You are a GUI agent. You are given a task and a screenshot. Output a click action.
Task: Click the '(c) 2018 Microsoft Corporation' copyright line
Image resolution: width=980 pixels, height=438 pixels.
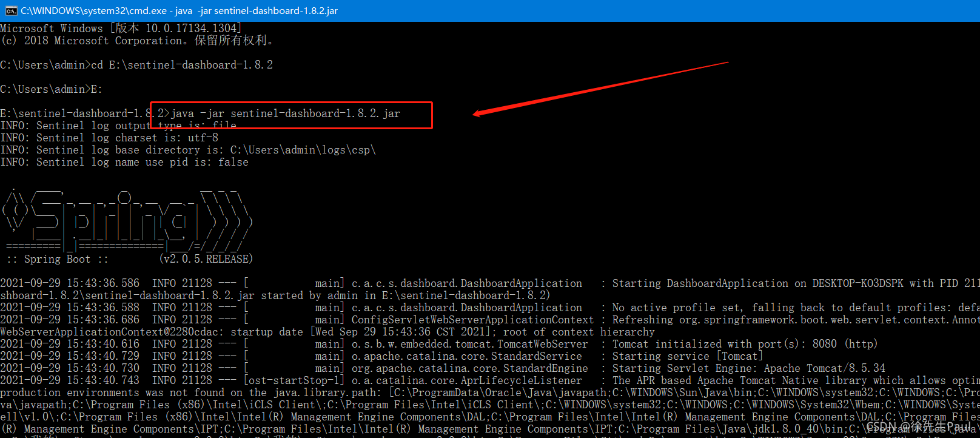click(x=137, y=41)
